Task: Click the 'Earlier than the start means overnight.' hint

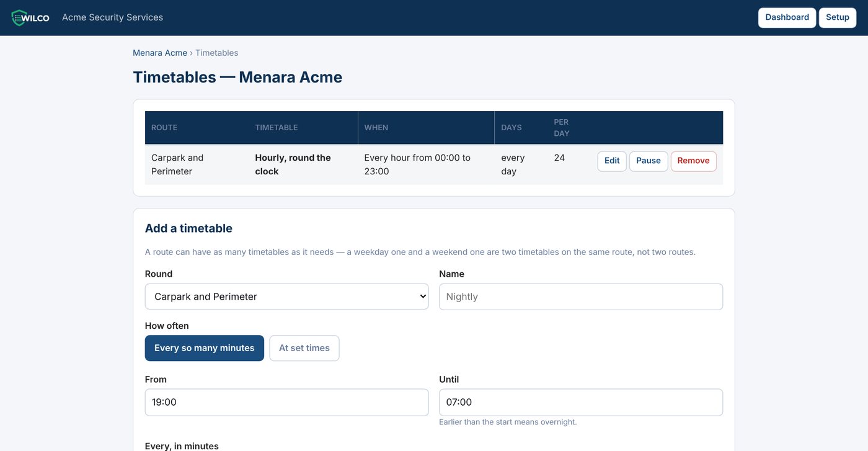Action: tap(508, 422)
